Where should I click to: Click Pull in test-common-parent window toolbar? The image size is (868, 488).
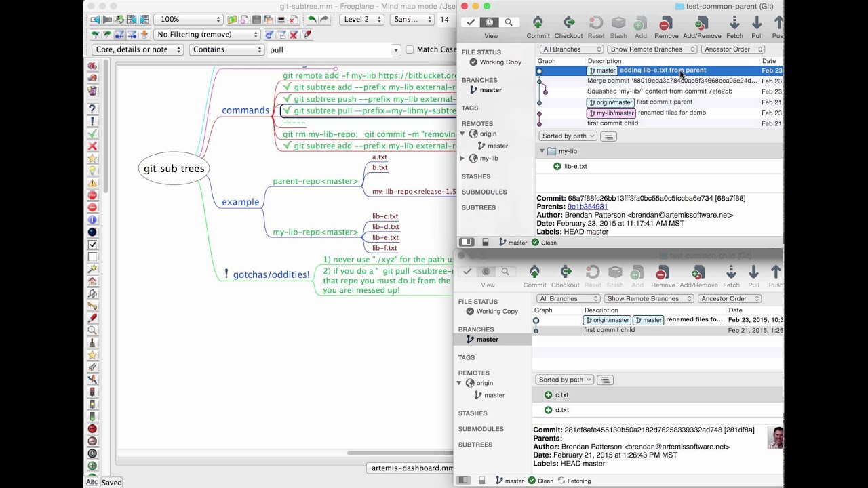757,28
